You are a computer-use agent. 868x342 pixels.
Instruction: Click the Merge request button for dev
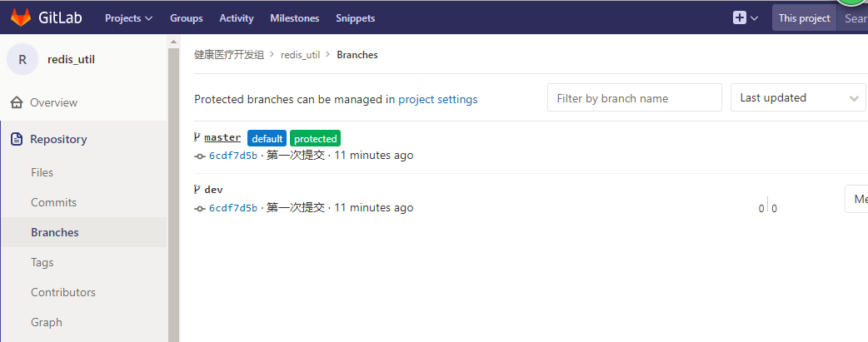[x=856, y=199]
